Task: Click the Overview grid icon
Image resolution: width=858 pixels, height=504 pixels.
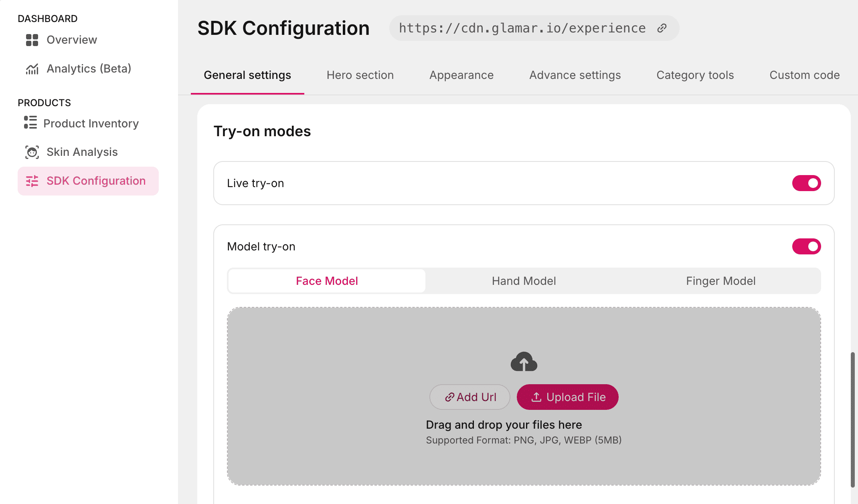Action: (x=32, y=40)
